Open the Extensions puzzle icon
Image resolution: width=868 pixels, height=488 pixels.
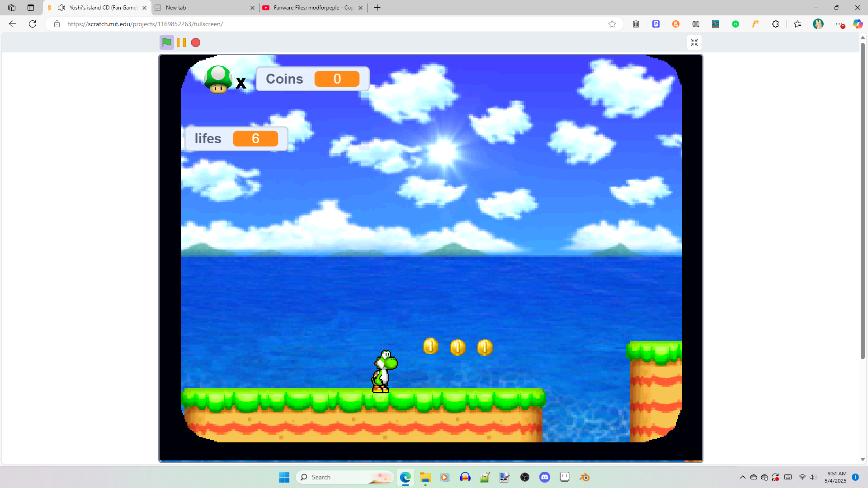coord(775,24)
